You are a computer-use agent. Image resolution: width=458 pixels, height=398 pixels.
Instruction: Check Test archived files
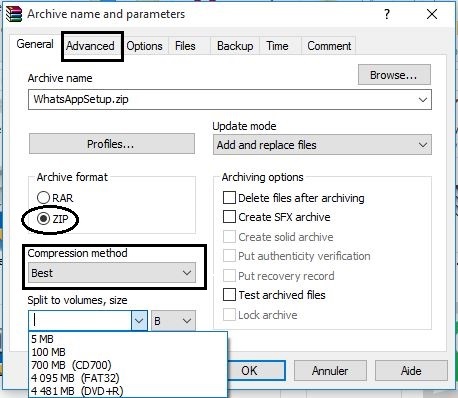click(x=274, y=295)
